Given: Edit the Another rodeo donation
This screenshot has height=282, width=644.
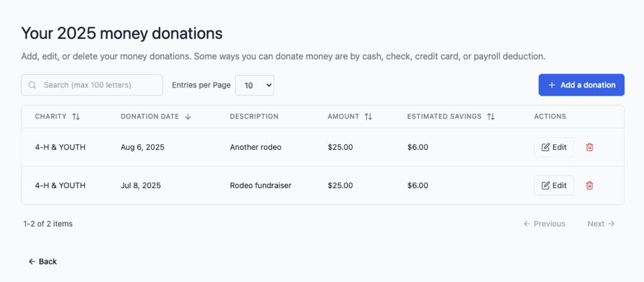Looking at the screenshot, I should pos(554,147).
